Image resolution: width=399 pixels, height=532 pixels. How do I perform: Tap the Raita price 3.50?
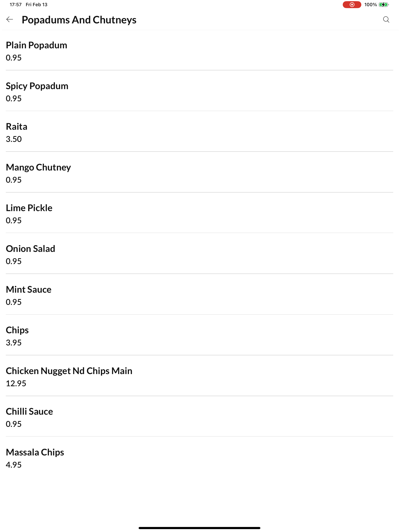tap(14, 139)
